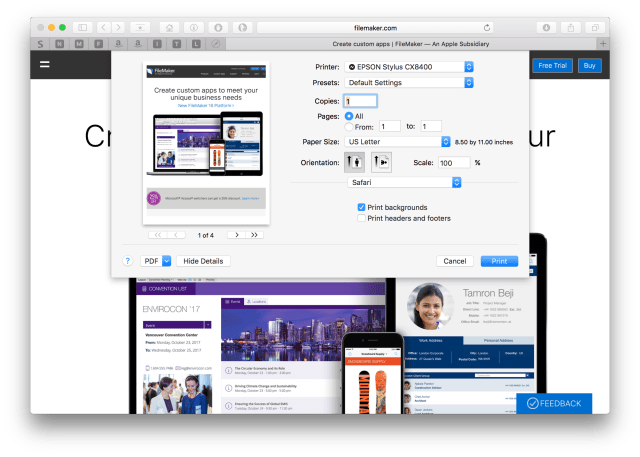
Task: Click the info circle toolbar icon
Action: [x=194, y=27]
